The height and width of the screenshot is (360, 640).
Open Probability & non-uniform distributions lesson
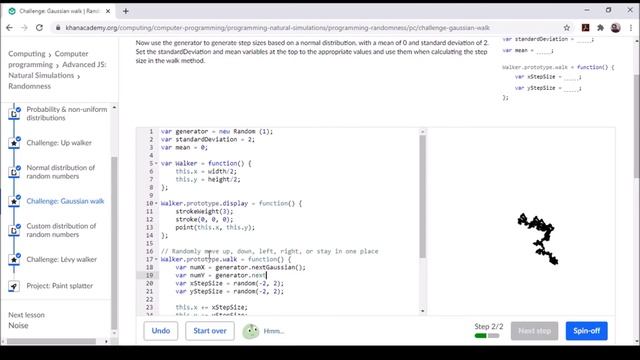[67, 113]
